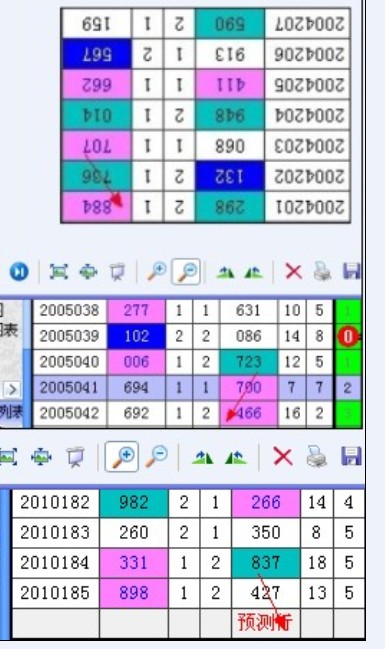
Task: Click printer icon in toolbar above 2005038 table
Action: pos(322,272)
